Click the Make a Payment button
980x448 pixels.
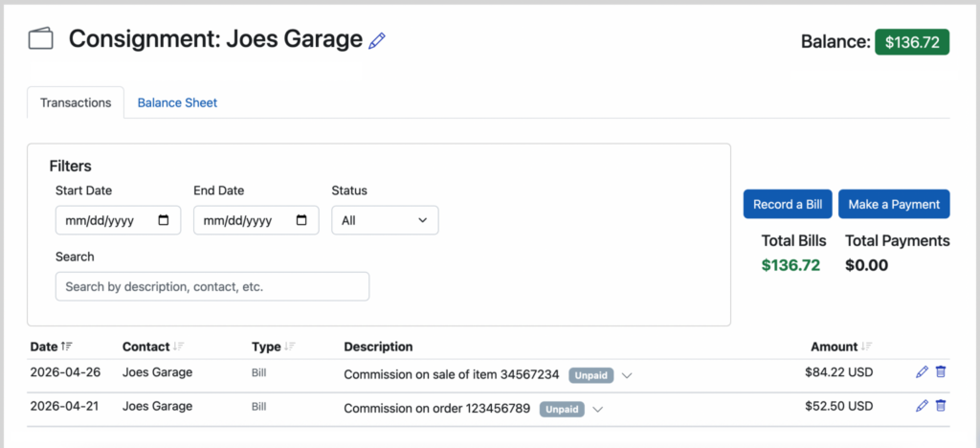[x=894, y=204]
